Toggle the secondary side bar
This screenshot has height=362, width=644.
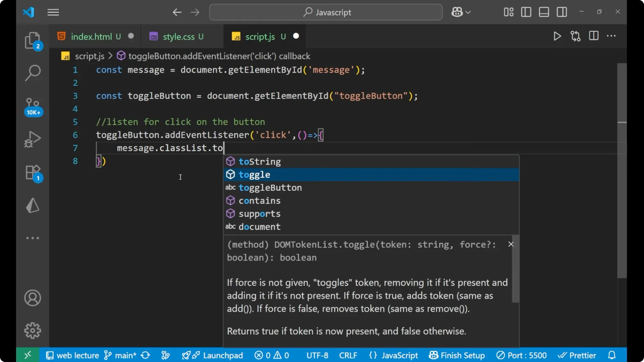[562, 12]
